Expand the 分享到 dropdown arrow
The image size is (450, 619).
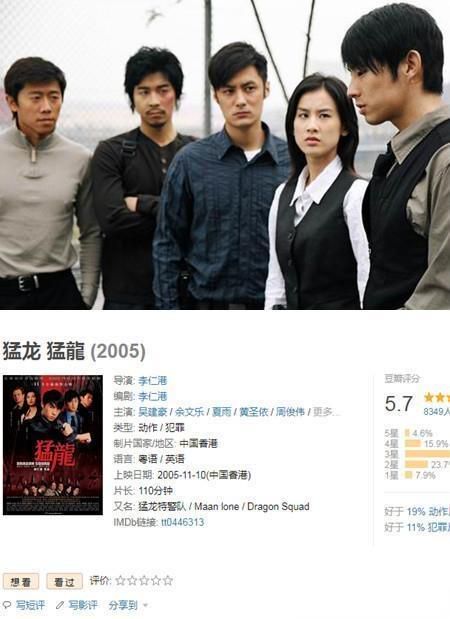144,605
